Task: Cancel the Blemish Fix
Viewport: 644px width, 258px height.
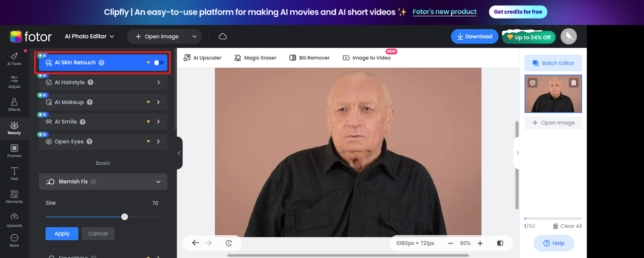Action: coord(98,233)
